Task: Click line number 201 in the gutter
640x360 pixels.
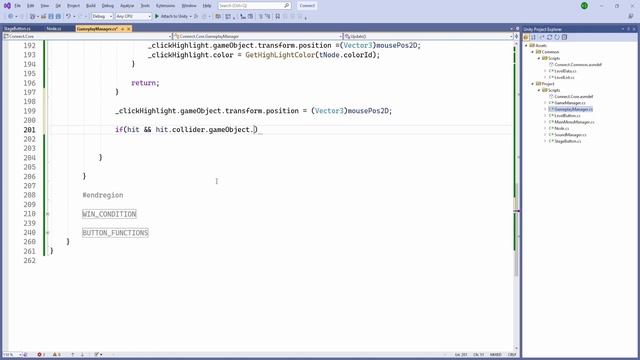Action: [29, 130]
